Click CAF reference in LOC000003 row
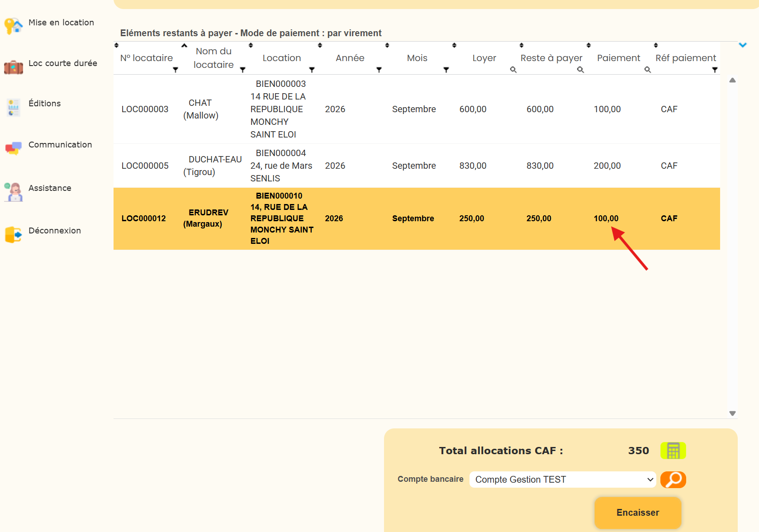 [669, 109]
